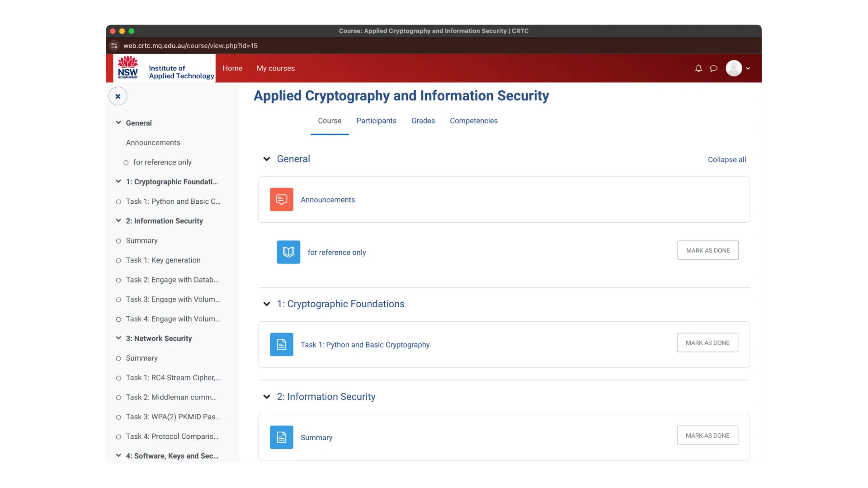Click the Summary page icon in Information Security

281,437
